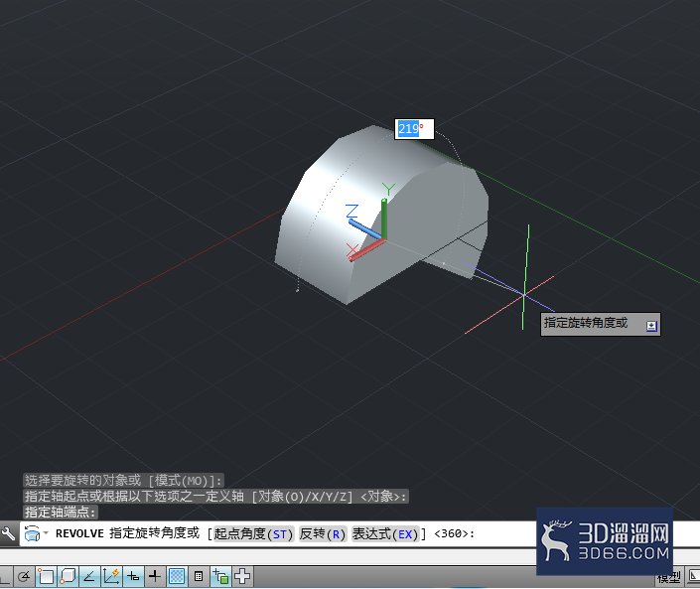Click history line 指定轴端点:
The height and width of the screenshot is (589, 700).
(x=61, y=512)
